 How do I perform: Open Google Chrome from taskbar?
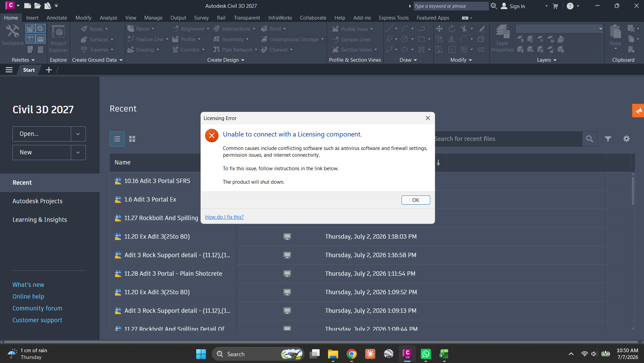click(x=352, y=354)
